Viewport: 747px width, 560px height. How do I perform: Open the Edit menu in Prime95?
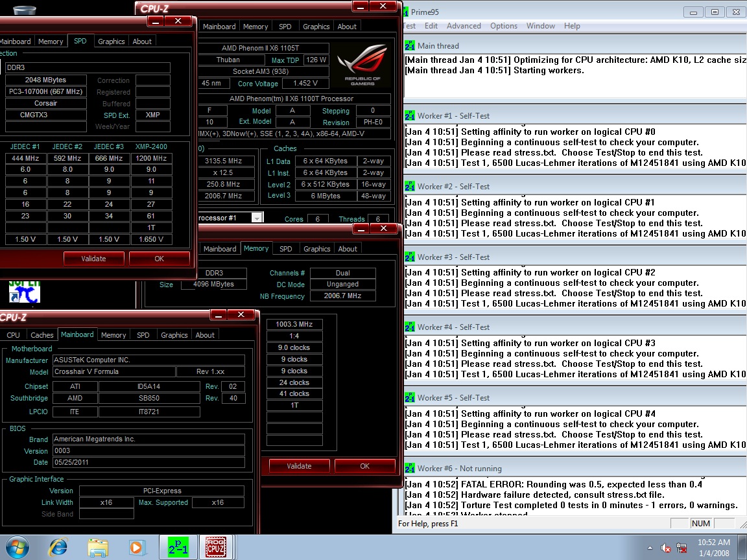431,26
